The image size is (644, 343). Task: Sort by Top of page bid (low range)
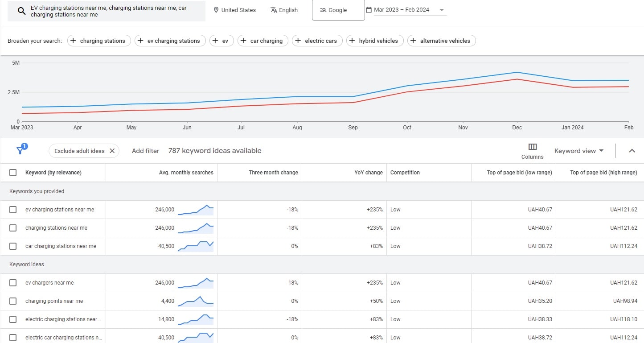[x=519, y=173]
